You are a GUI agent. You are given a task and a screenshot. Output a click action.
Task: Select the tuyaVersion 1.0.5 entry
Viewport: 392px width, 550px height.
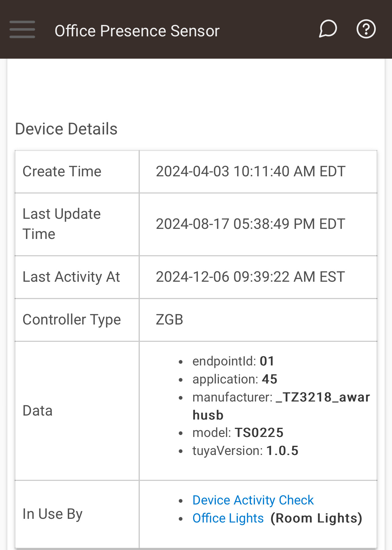click(x=245, y=451)
